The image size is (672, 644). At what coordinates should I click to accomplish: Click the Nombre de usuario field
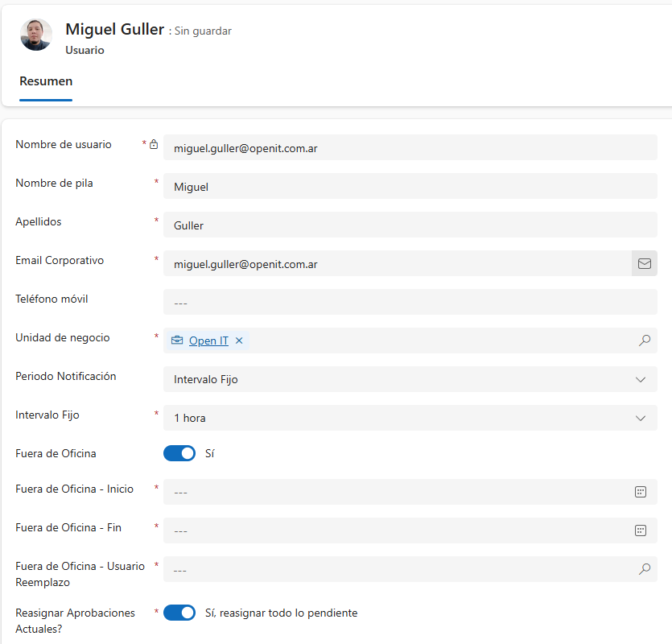click(x=410, y=148)
